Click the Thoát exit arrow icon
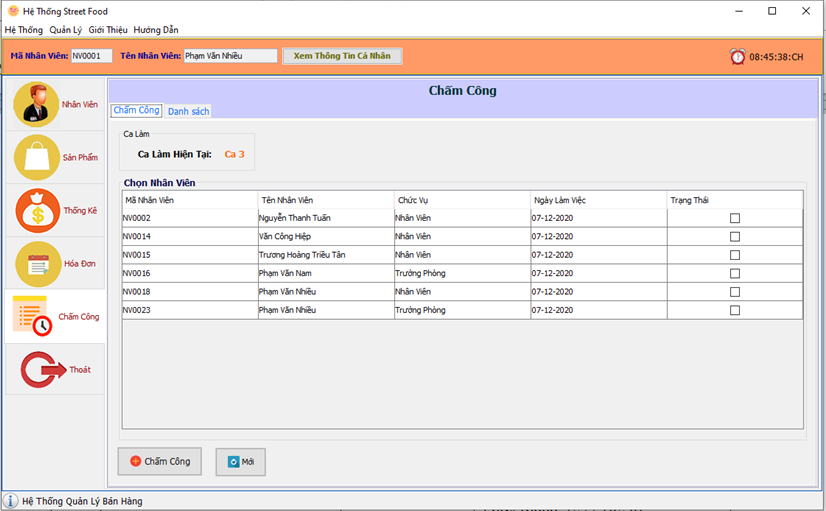The image size is (826, 511). click(x=42, y=370)
